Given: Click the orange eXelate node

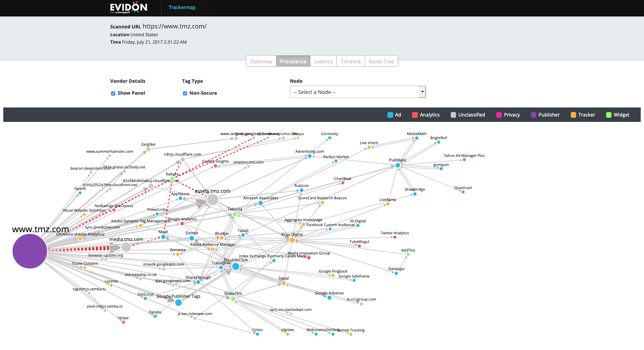Looking at the screenshot, I should tap(287, 334).
